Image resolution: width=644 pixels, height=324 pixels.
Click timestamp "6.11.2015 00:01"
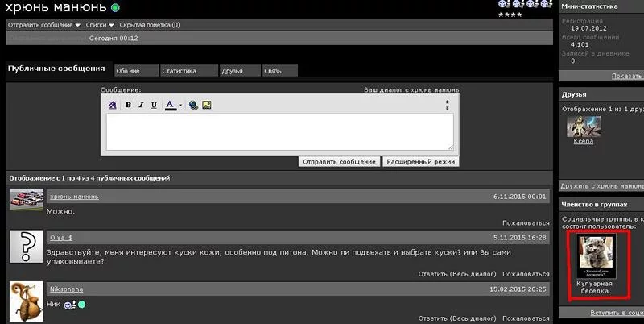[519, 197]
